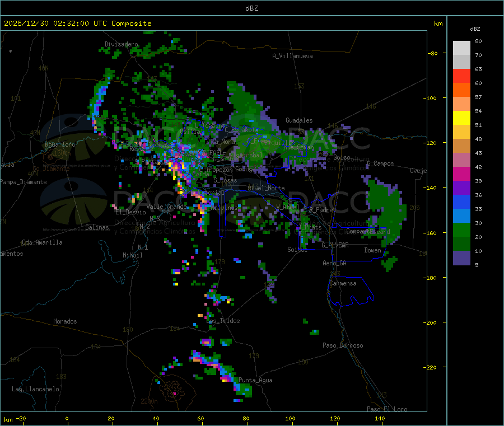Click the Los_Toldos label
The height and width of the screenshot is (426, 504).
tap(223, 321)
